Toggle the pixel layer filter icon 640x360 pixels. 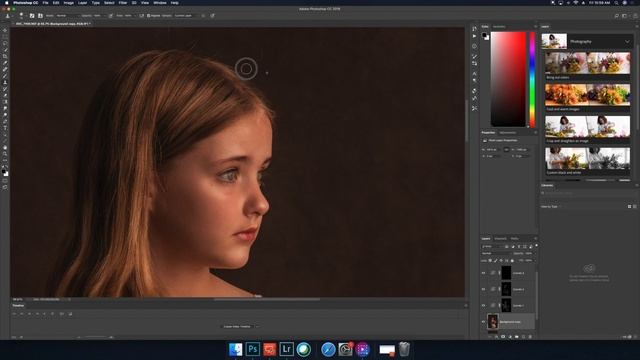[507, 247]
